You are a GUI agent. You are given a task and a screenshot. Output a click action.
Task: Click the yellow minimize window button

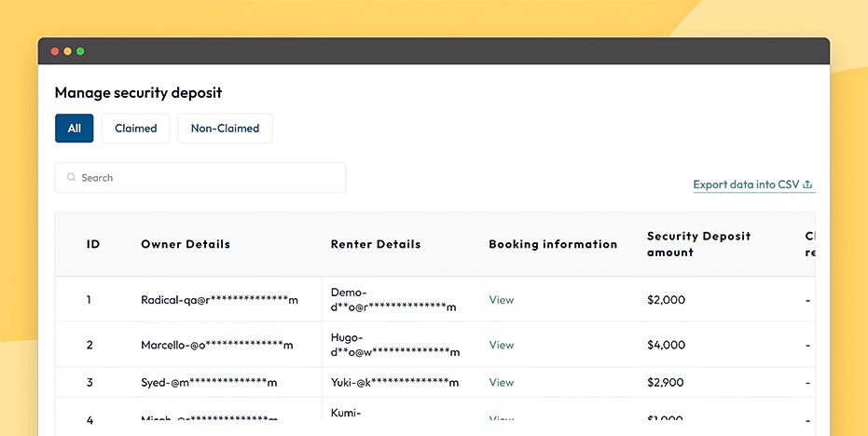pyautogui.click(x=67, y=51)
